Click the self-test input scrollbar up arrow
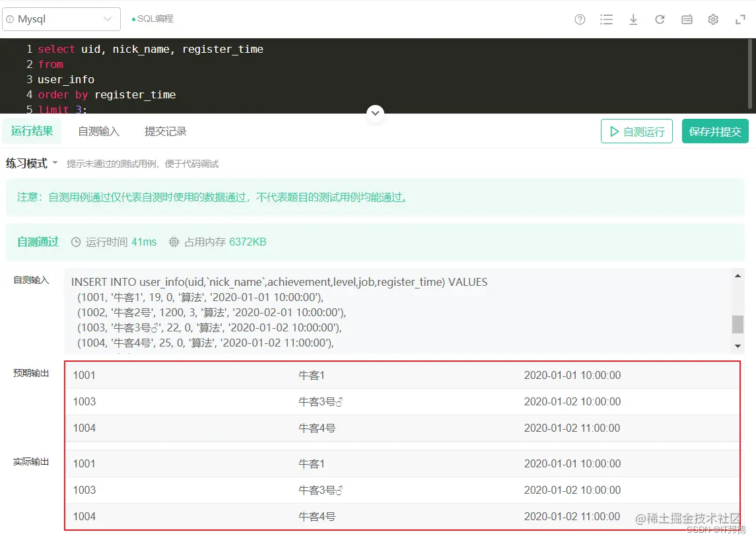Screen dimensions: 756x540 click(x=738, y=276)
